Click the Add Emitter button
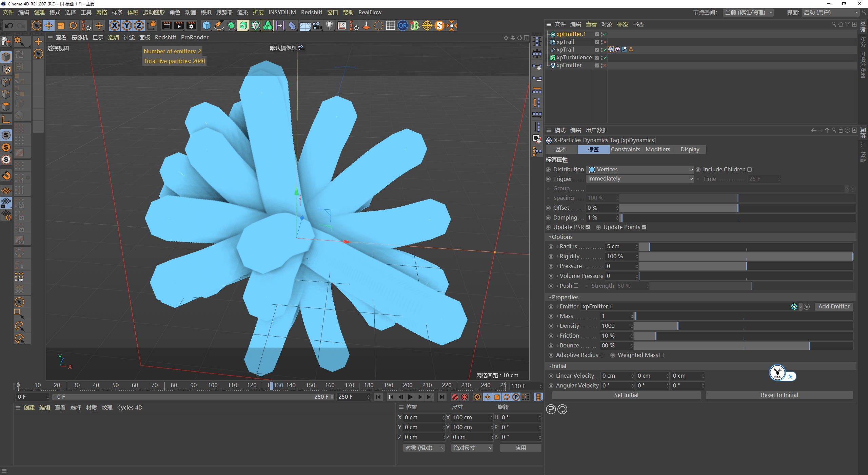868x475 pixels. tap(834, 306)
